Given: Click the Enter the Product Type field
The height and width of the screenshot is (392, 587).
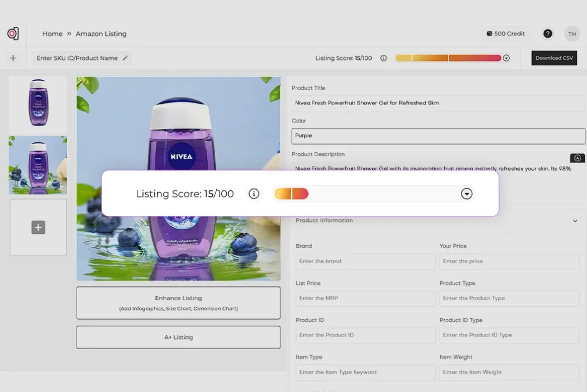Looking at the screenshot, I should pyautogui.click(x=509, y=298).
